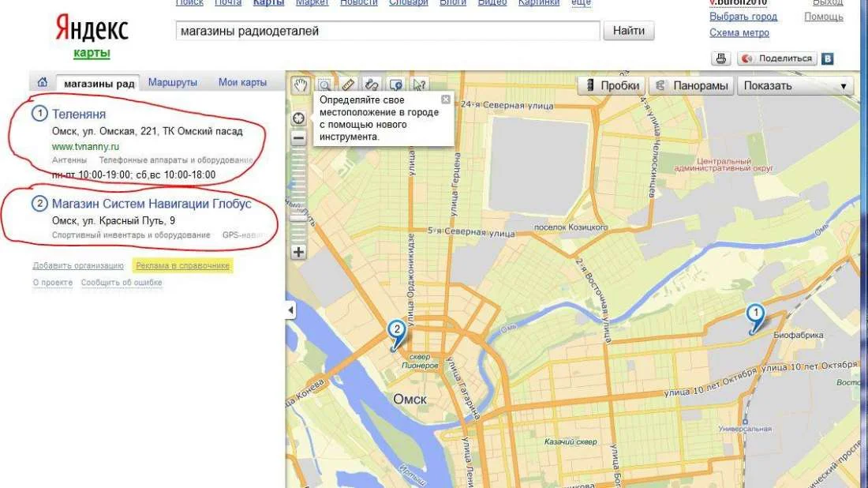Open the Показать dropdown
The height and width of the screenshot is (488, 868).
[x=795, y=86]
